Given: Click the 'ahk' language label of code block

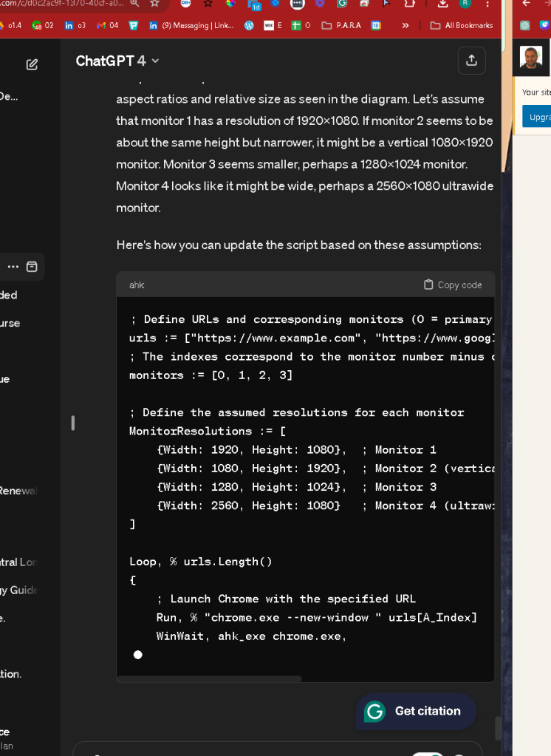Looking at the screenshot, I should click(x=137, y=285).
